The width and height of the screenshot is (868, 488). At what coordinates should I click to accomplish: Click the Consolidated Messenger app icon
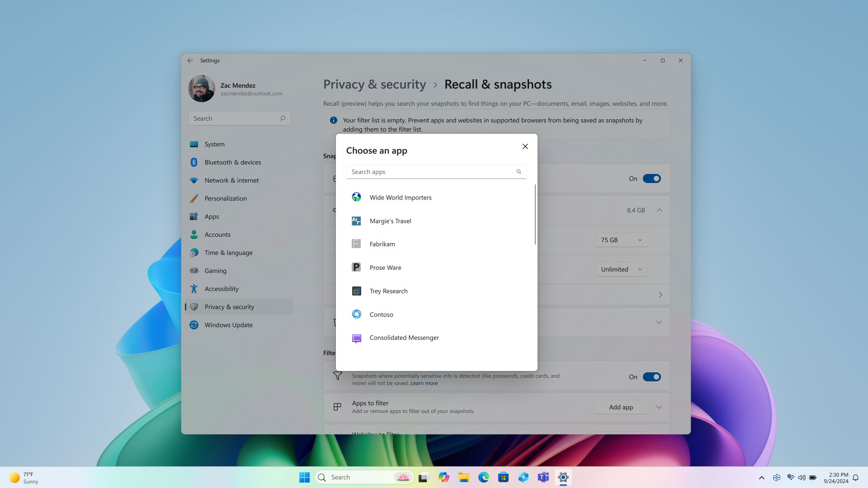(356, 338)
